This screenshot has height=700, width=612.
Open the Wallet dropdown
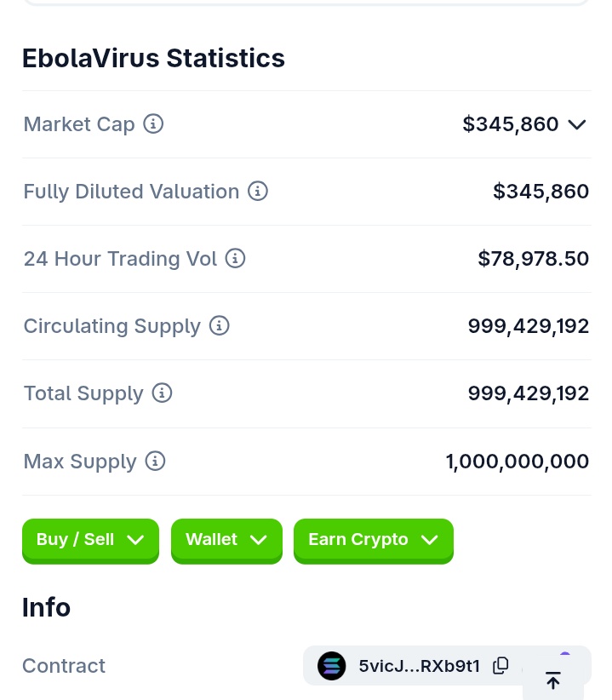click(x=226, y=541)
